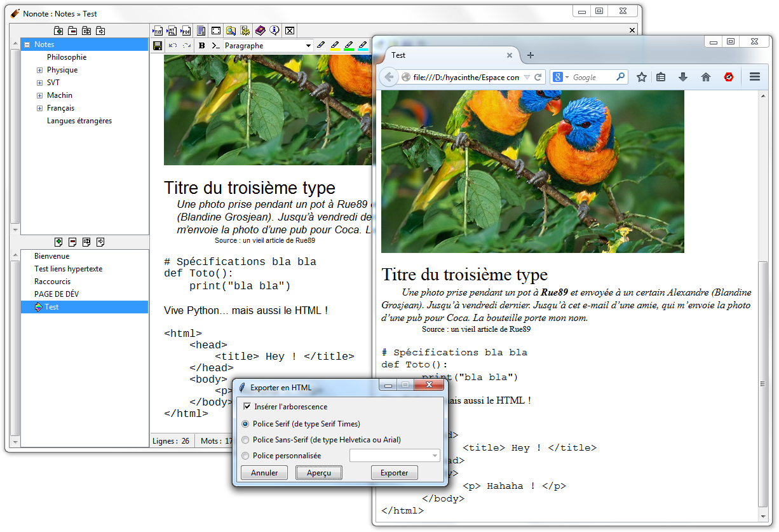This screenshot has width=779, height=532.
Task: Open the Paragraphe style dropdown
Action: click(268, 46)
